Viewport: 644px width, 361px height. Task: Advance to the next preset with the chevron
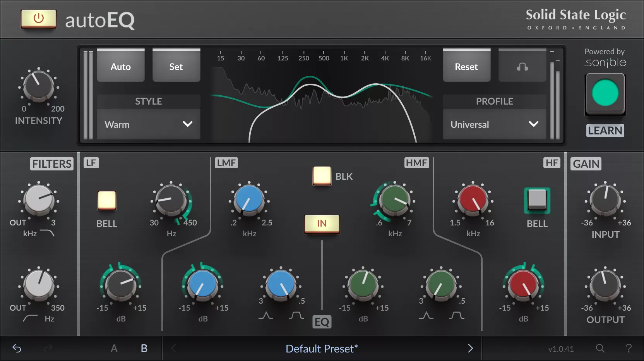tap(471, 348)
